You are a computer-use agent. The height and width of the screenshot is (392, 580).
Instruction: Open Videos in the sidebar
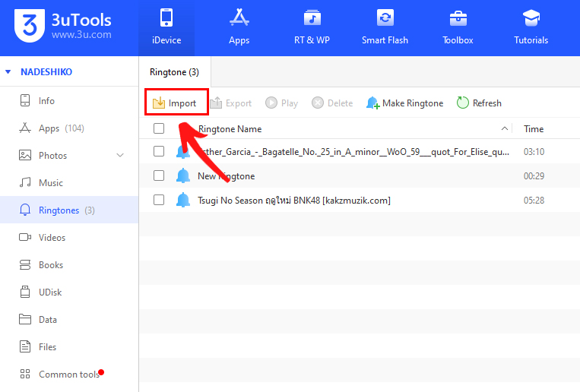pos(69,238)
